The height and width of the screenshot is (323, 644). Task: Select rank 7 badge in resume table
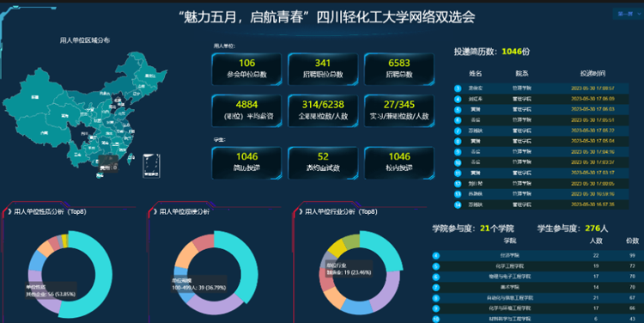pyautogui.click(x=458, y=131)
